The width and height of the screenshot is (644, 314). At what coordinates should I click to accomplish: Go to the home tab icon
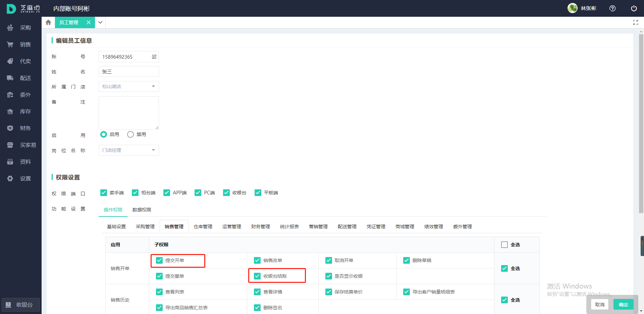(x=48, y=22)
